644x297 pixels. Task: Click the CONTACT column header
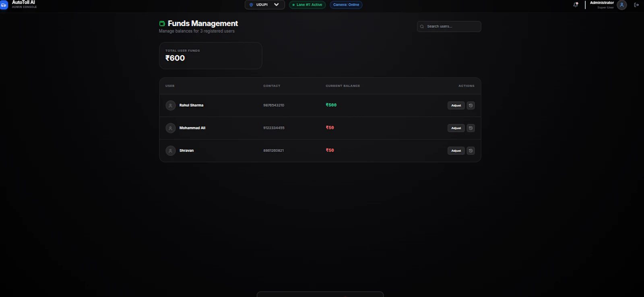(x=272, y=86)
